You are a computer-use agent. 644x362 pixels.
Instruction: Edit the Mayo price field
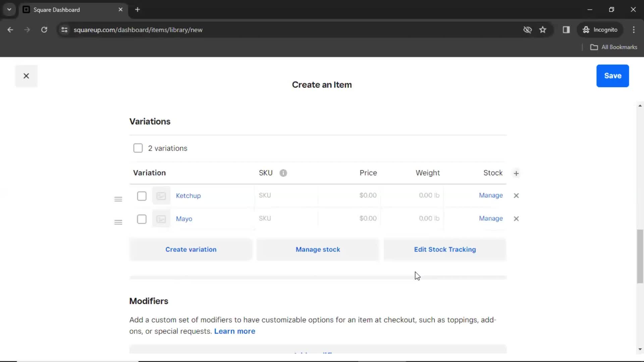(349, 219)
